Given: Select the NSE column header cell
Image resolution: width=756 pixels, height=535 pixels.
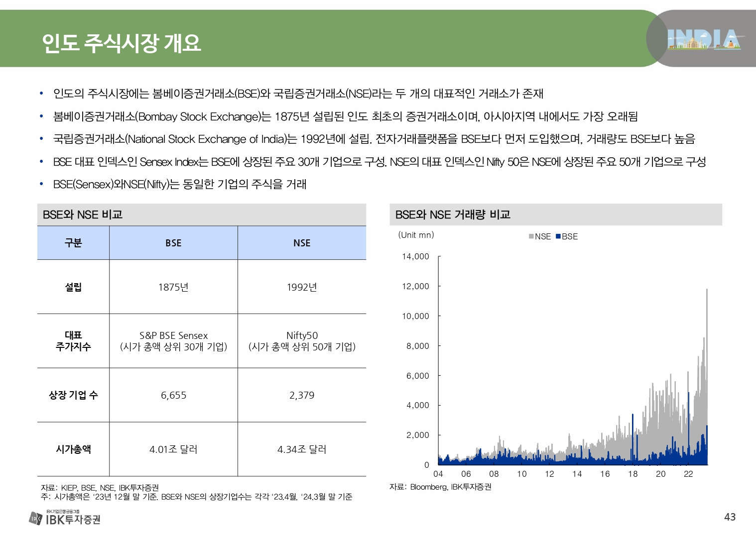Looking at the screenshot, I should (x=302, y=243).
